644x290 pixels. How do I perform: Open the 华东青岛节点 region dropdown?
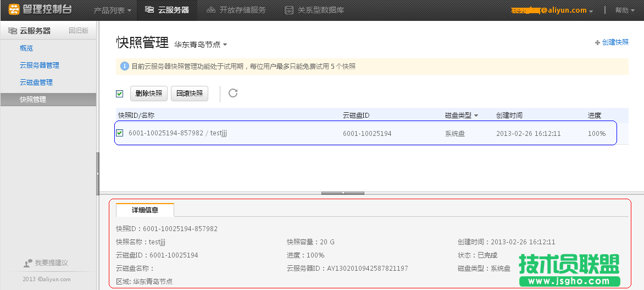201,45
